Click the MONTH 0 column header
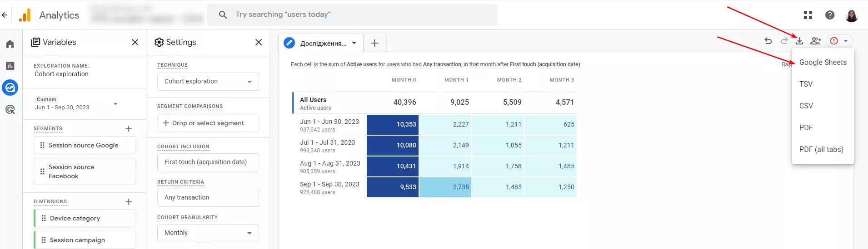The width and height of the screenshot is (868, 249). coord(404,80)
